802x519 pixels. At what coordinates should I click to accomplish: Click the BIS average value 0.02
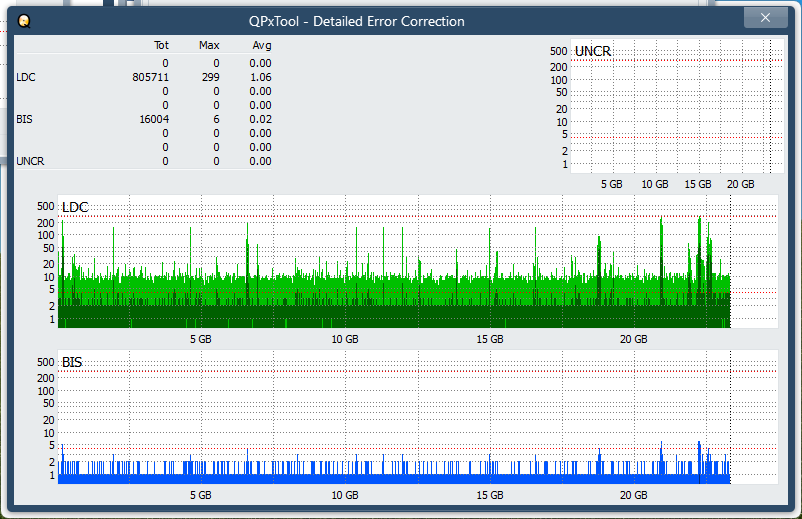pos(260,119)
